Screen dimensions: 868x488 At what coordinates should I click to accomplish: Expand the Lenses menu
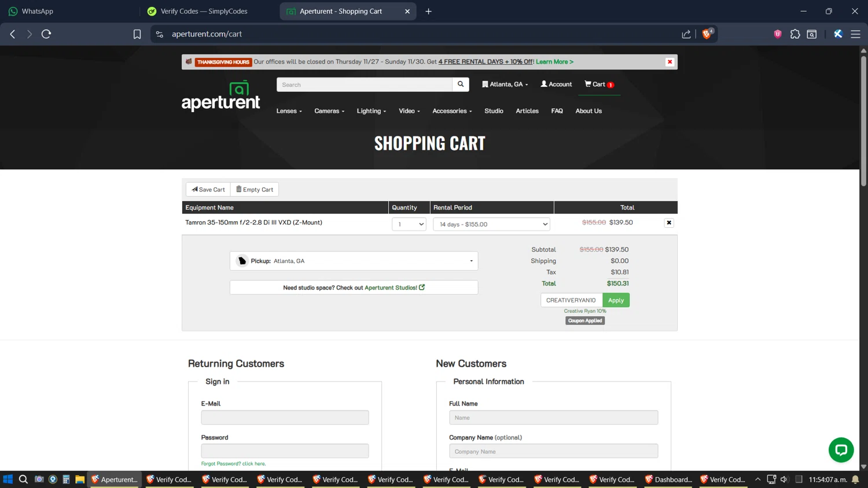tap(289, 111)
